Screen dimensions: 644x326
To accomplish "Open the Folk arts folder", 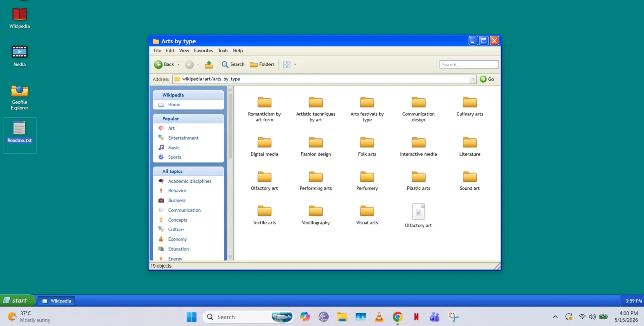I will pos(367,147).
